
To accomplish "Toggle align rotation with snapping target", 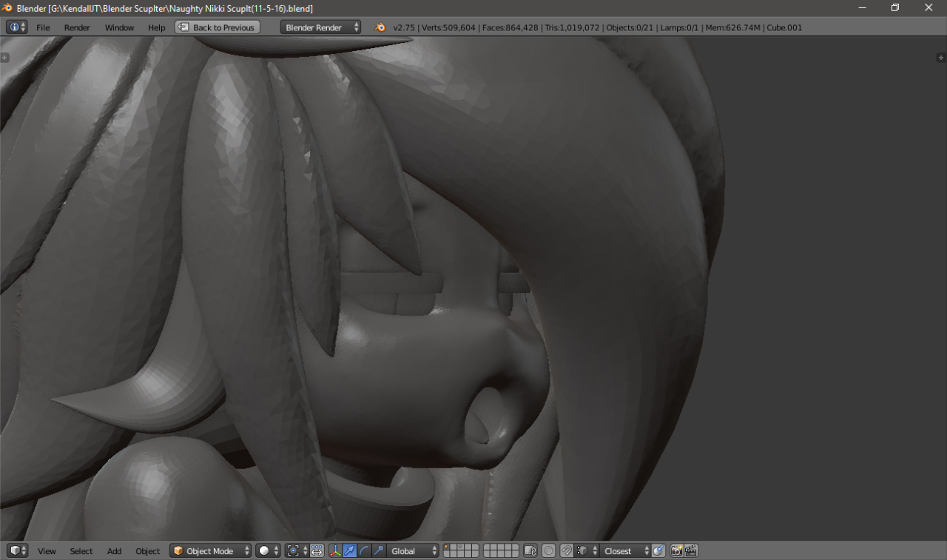I will (x=658, y=550).
